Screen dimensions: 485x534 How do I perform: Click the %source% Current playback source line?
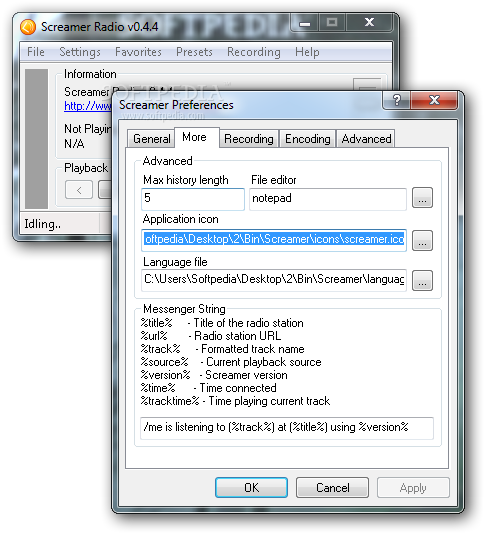[x=231, y=362]
